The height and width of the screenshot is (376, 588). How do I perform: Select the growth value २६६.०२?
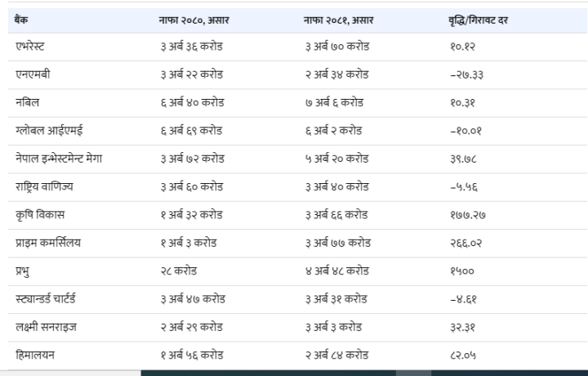(x=465, y=243)
